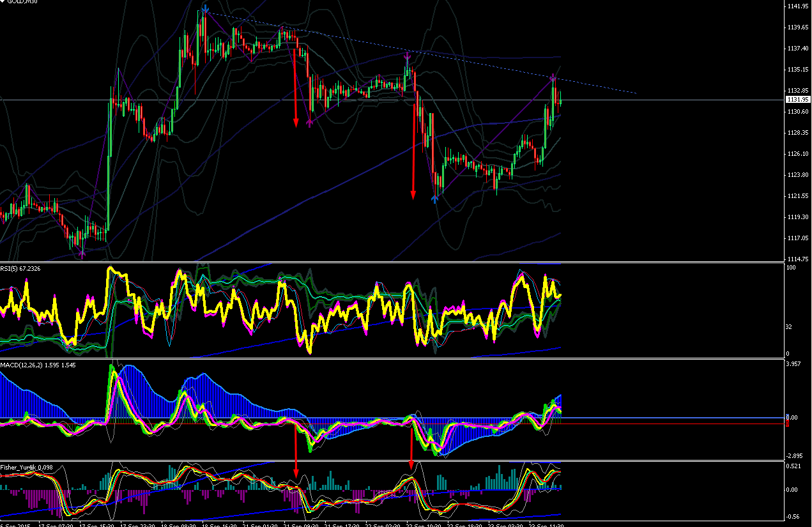Image resolution: width=812 pixels, height=527 pixels.
Task: Click the 1137.40 price scale label
Action: (799, 49)
